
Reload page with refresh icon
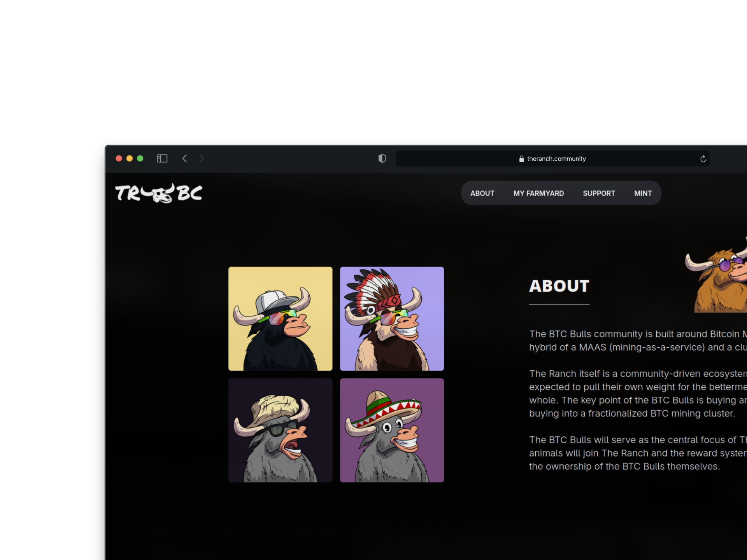[703, 159]
